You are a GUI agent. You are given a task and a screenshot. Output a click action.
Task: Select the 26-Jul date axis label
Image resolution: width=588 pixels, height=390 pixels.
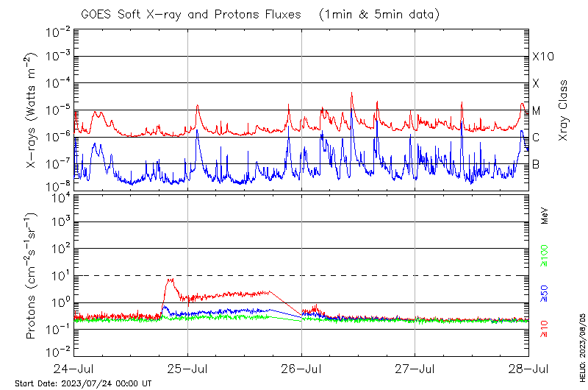click(301, 369)
